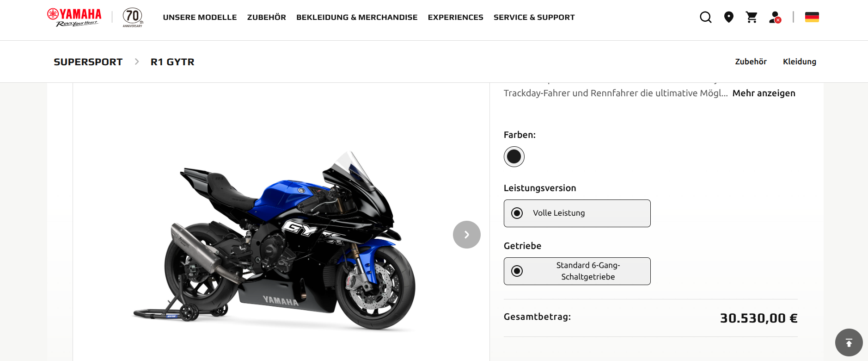
Task: Click the breadcrumb chevron after Supersport
Action: click(137, 62)
